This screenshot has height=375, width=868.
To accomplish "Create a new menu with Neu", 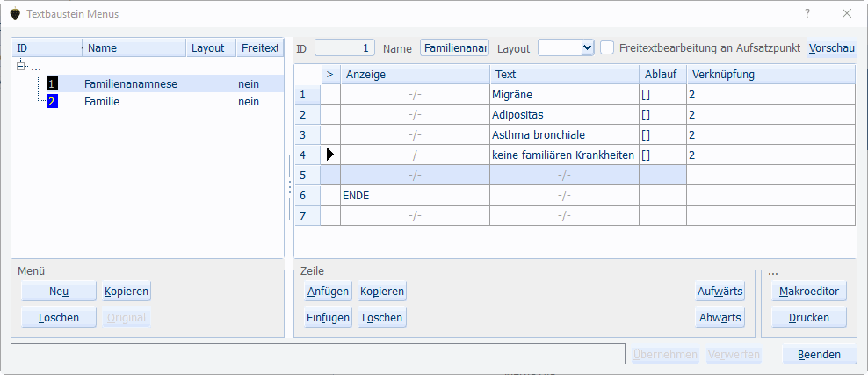I will [x=59, y=291].
